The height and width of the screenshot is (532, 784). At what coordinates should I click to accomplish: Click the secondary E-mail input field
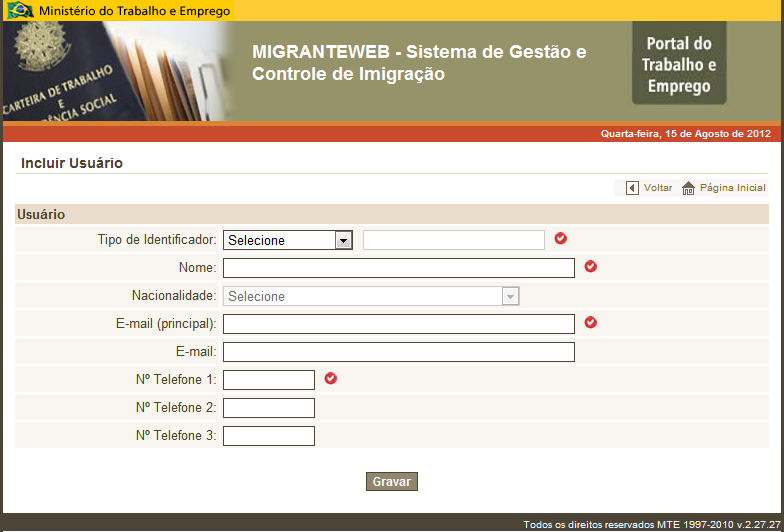click(x=398, y=352)
